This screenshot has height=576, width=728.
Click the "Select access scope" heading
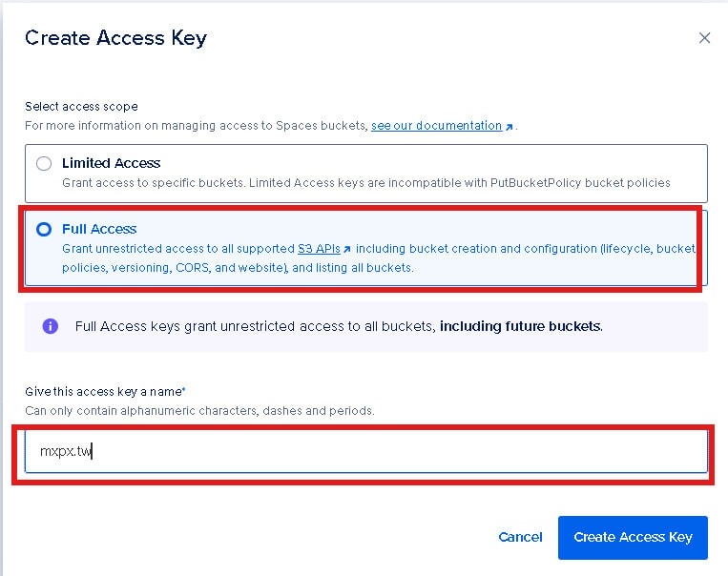[x=81, y=107]
